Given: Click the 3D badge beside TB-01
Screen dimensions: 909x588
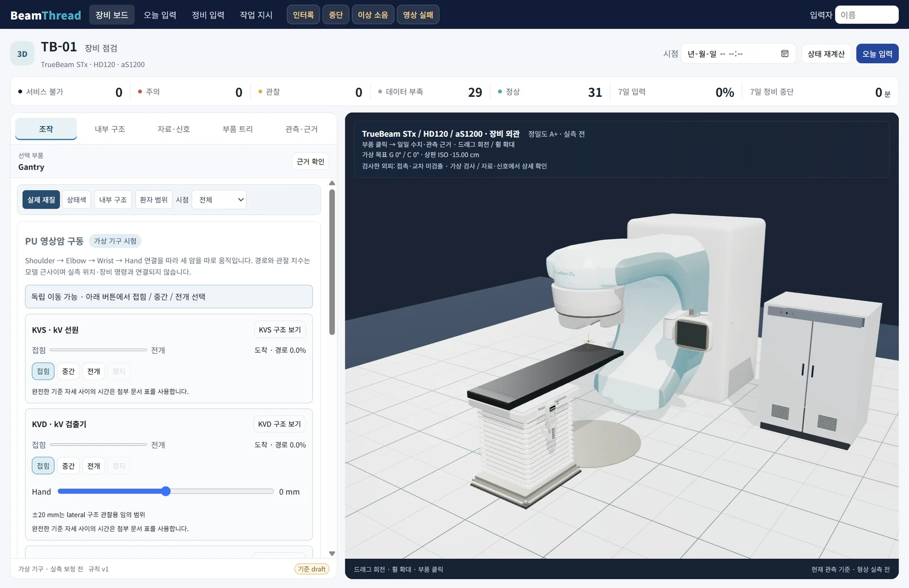Looking at the screenshot, I should pos(22,54).
